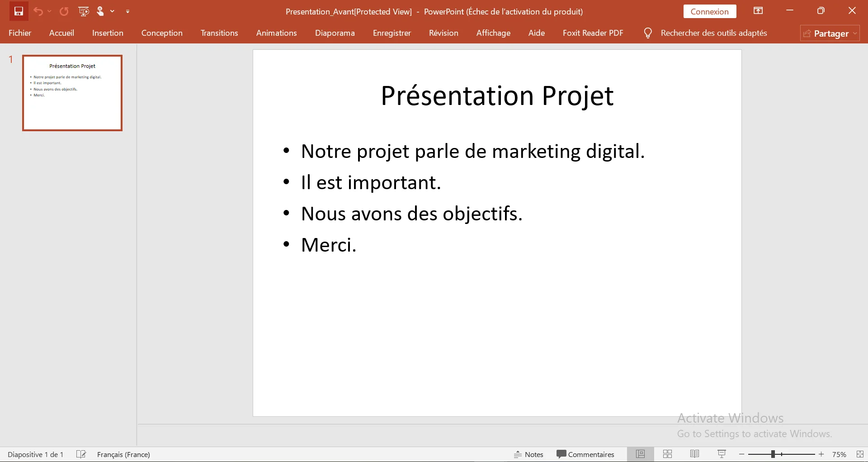Click the spell check icon in status bar
Viewport: 868px width, 462px height.
coord(81,454)
